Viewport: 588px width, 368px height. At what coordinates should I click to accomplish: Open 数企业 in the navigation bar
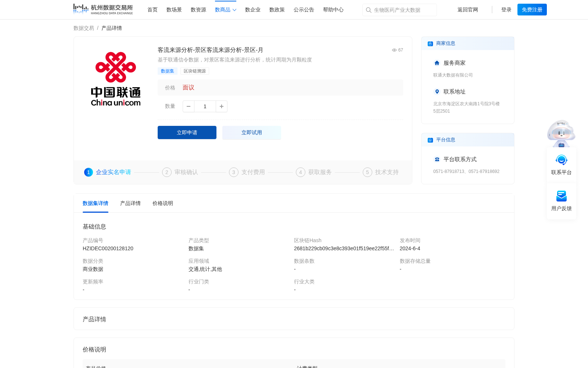point(253,10)
